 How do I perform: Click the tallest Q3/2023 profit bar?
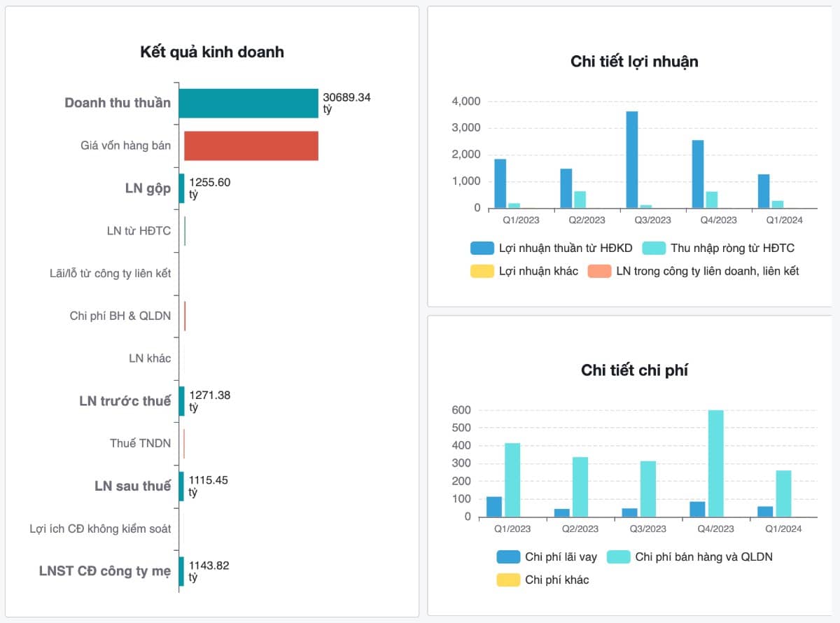tap(632, 160)
